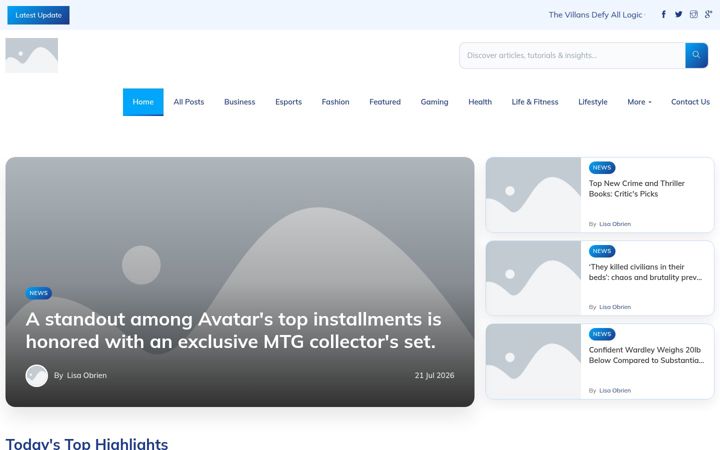Open the Facebook social icon
Viewport: 720px width, 450px height.
pyautogui.click(x=664, y=15)
